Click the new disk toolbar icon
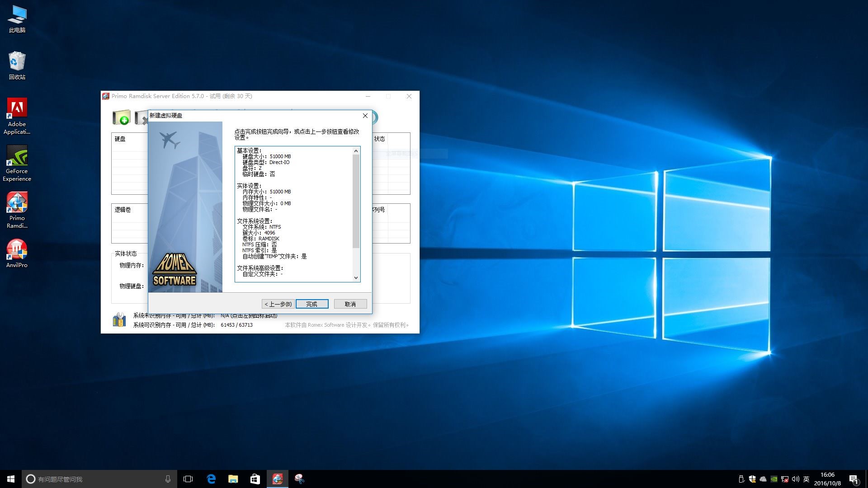The width and height of the screenshot is (868, 488). click(121, 118)
